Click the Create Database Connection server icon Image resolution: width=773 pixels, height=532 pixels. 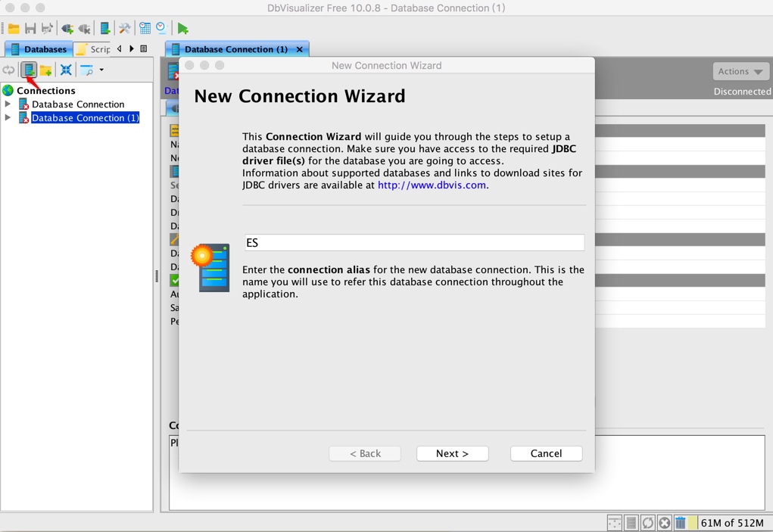(29, 70)
